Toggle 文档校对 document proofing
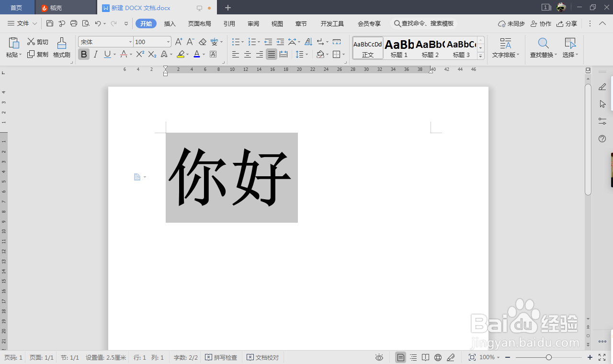 click(263, 357)
